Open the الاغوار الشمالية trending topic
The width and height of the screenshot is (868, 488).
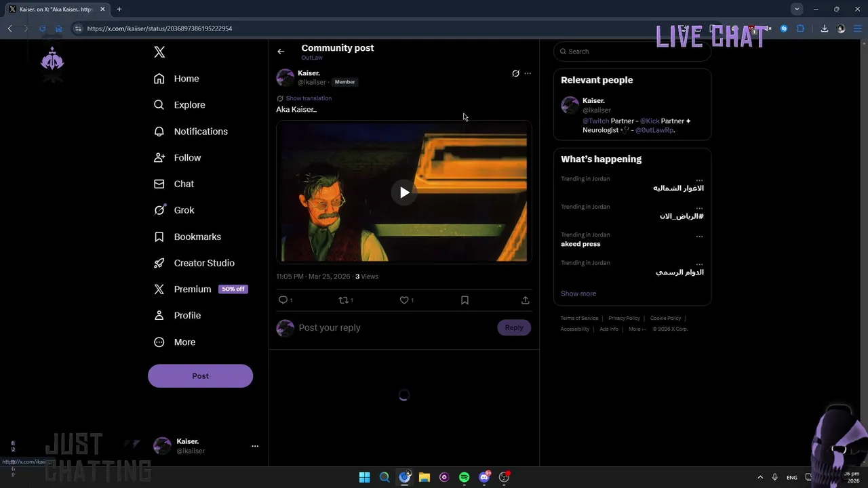tap(678, 188)
